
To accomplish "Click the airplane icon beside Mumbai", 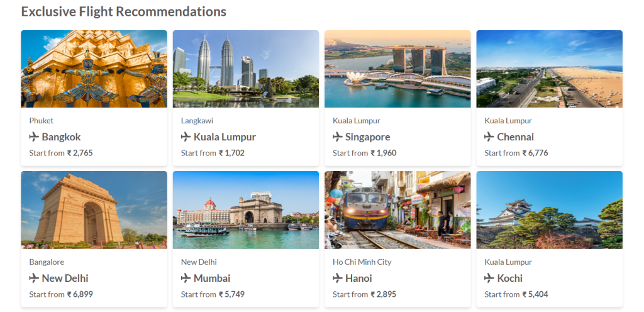I will pos(186,278).
